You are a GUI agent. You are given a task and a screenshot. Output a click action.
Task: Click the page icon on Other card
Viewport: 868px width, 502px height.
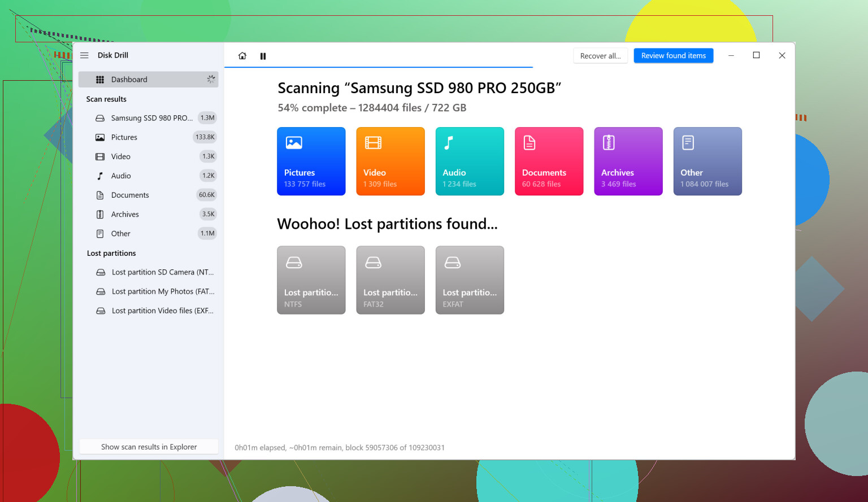point(688,143)
